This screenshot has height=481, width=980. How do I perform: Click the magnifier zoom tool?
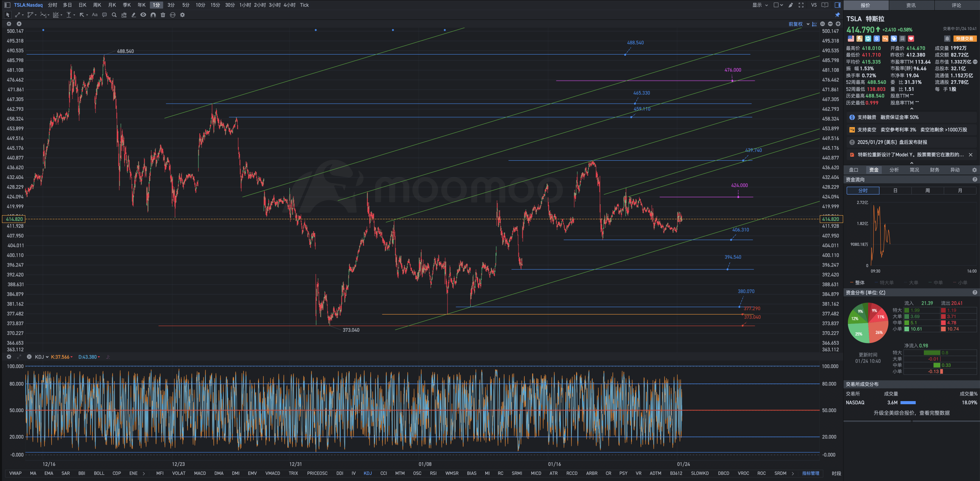tap(114, 15)
